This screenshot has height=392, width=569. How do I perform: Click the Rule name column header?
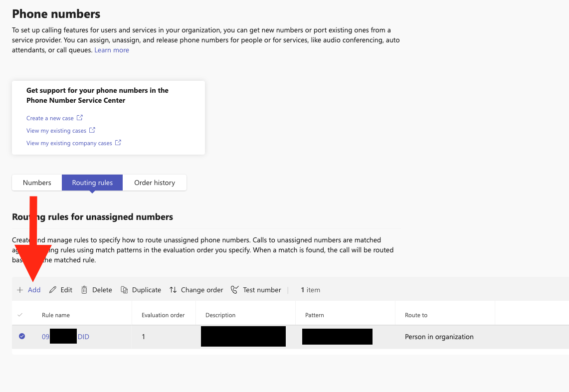pos(55,315)
